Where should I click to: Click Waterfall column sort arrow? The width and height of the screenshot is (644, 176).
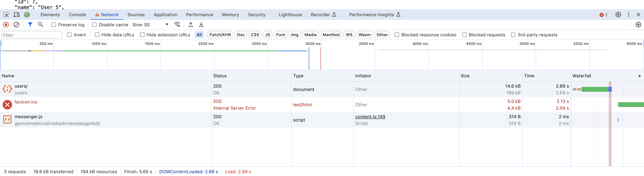click(x=639, y=76)
